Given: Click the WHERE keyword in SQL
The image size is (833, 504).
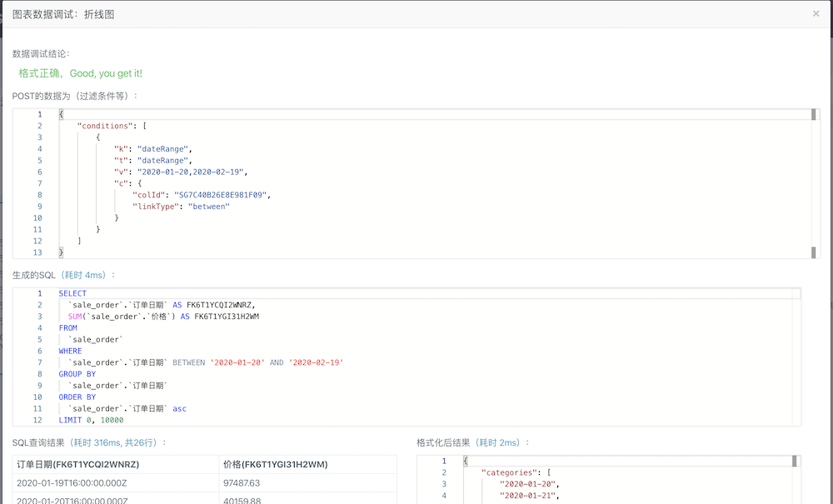Looking at the screenshot, I should 70,351.
